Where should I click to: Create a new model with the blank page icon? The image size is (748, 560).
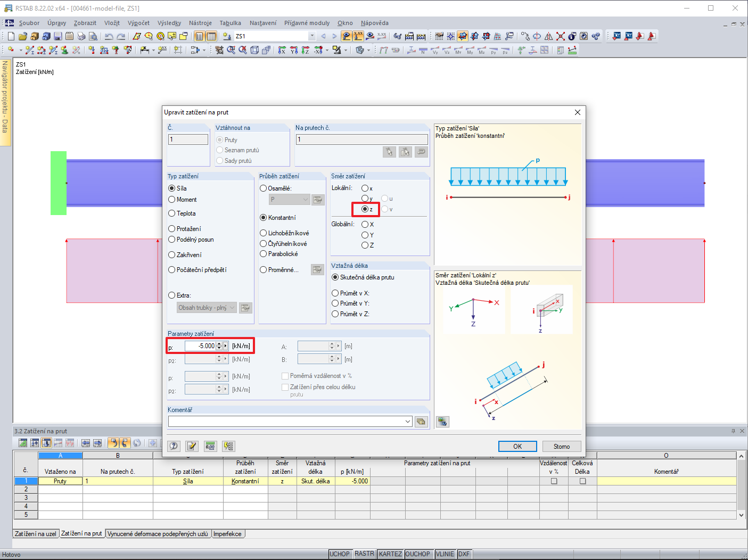(11, 36)
